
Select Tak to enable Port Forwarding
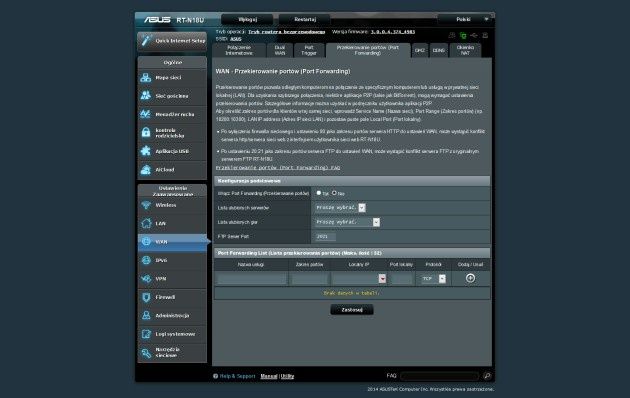pyautogui.click(x=319, y=193)
